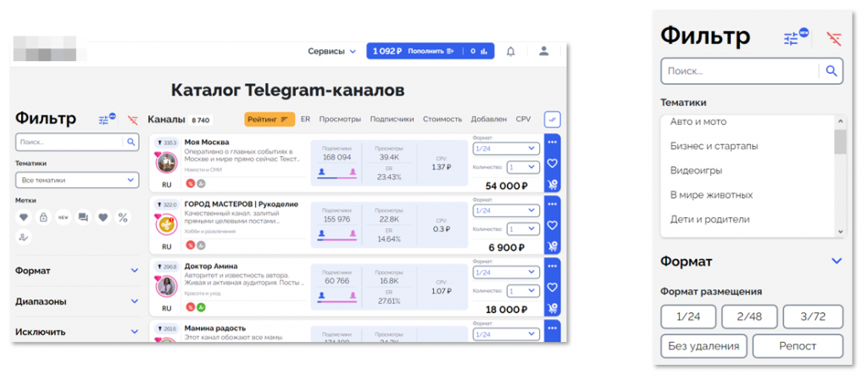Open the three-dots menu for ГОРОД МАСТЕРОВ
Viewport: 868px width, 375px height.
552,204
